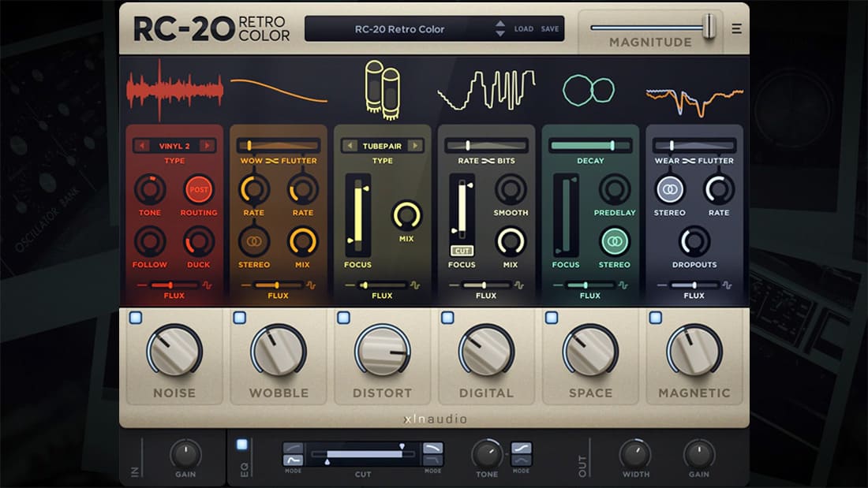Click the Wobble curve graphic
Screen dimensions: 868x488
279,90
